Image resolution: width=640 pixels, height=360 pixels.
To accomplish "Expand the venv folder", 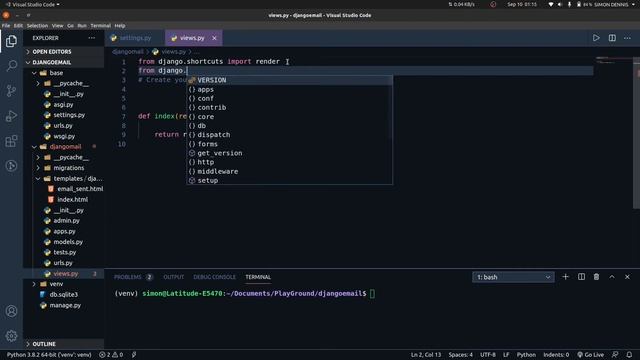I will pyautogui.click(x=56, y=284).
